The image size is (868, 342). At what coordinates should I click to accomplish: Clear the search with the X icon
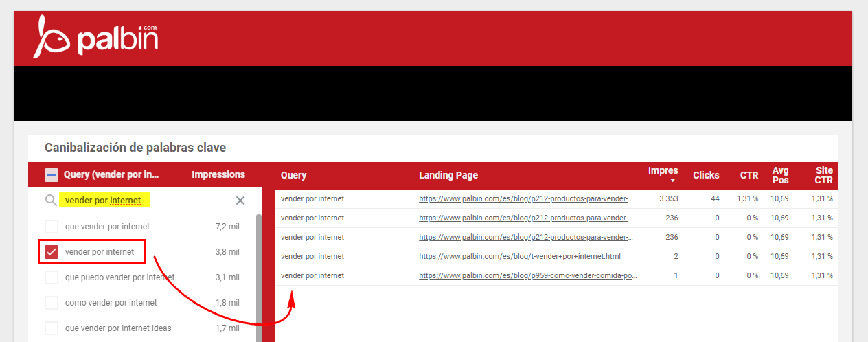click(240, 201)
